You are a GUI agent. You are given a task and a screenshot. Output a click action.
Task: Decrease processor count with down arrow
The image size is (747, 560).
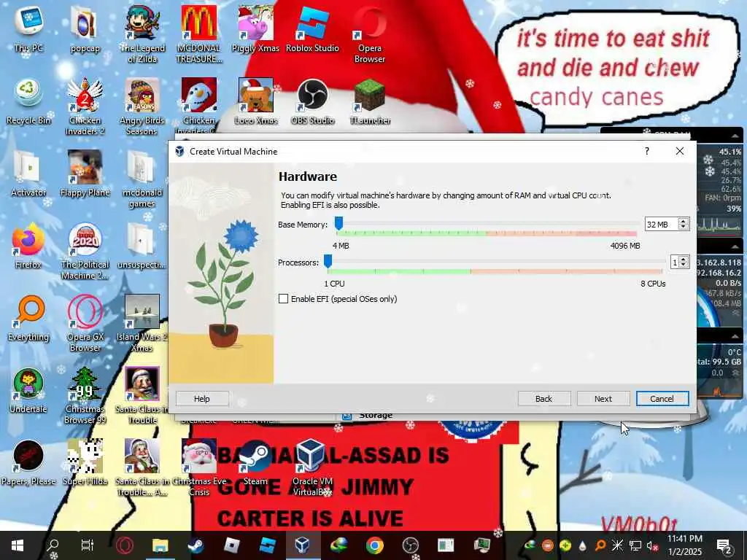pyautogui.click(x=684, y=265)
